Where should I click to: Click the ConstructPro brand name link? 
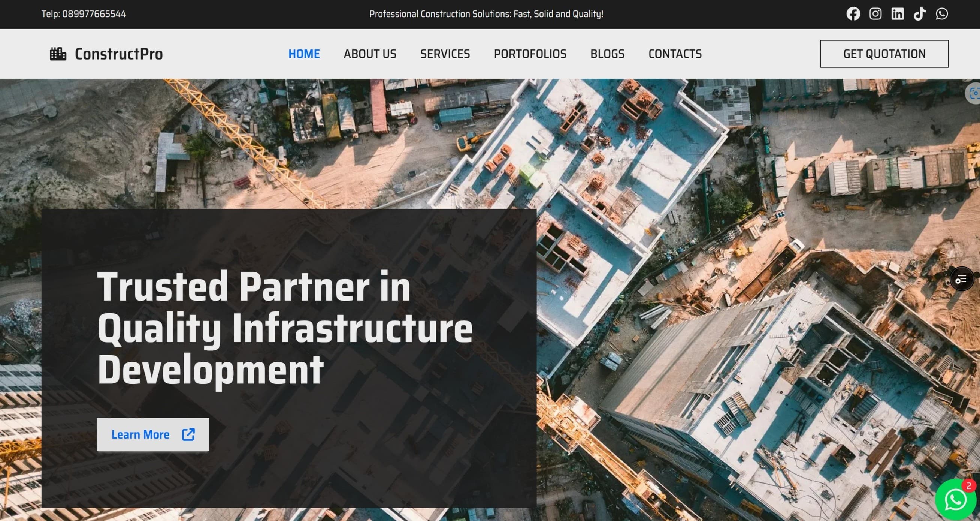pyautogui.click(x=119, y=54)
